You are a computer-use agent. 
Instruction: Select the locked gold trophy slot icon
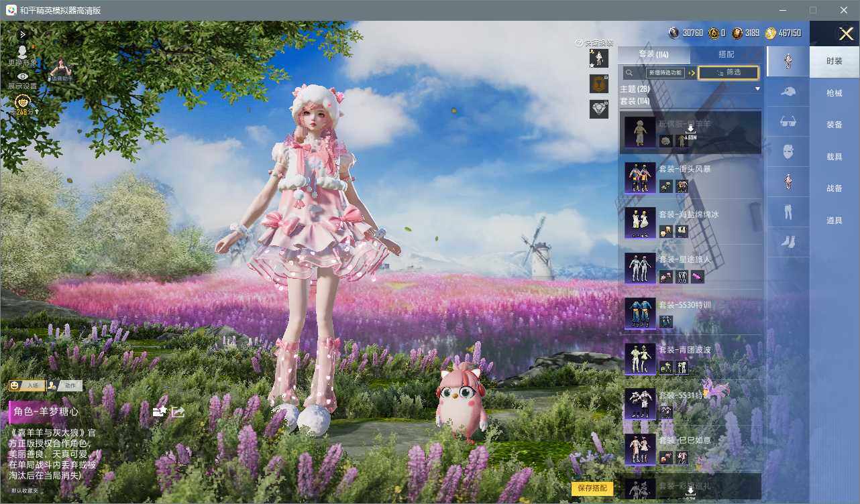tap(598, 84)
